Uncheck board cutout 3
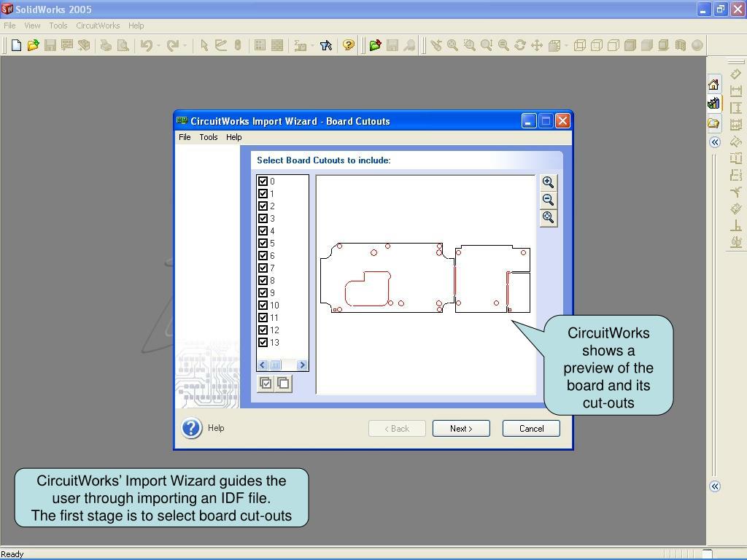 [x=263, y=218]
